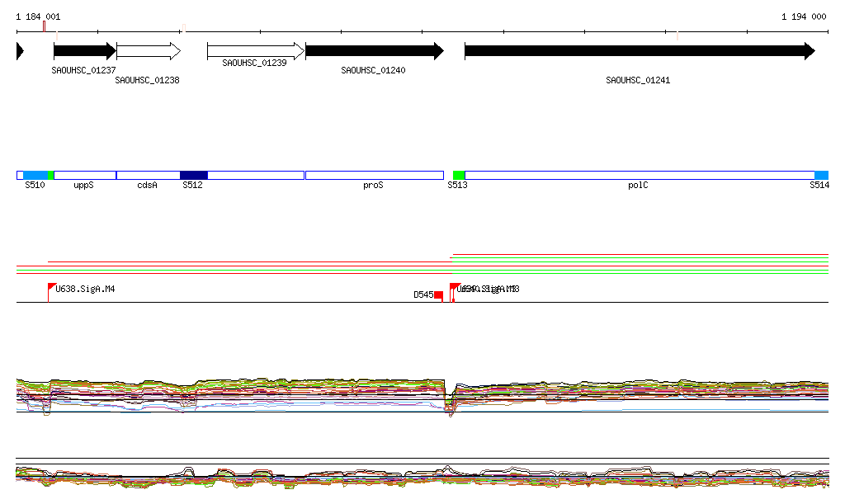The width and height of the screenshot is (845, 504).
Task: Select the polC segment box
Action: [x=639, y=175]
